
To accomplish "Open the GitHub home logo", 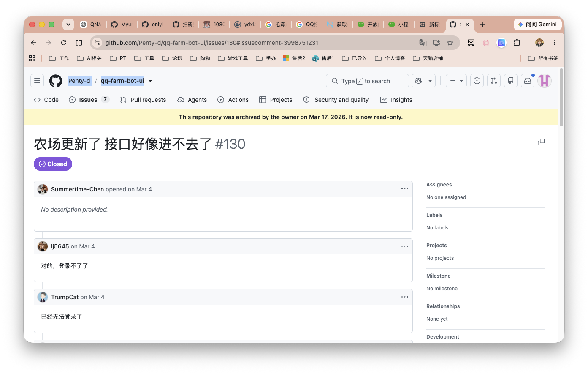I will coord(56,81).
